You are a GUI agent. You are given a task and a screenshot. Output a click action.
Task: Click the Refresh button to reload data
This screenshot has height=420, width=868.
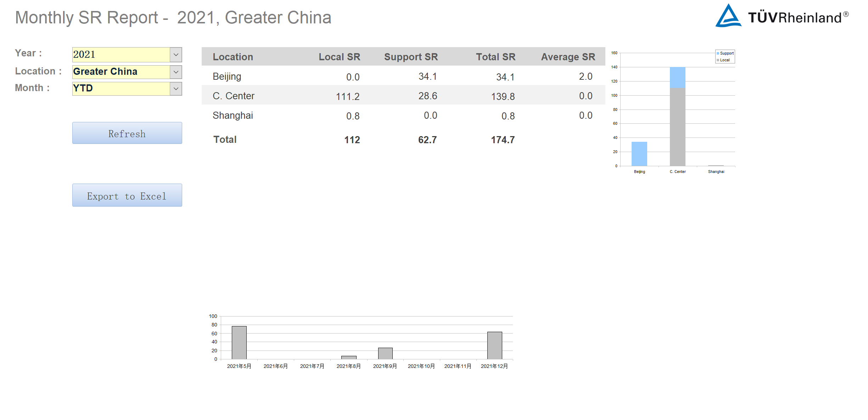(x=127, y=133)
